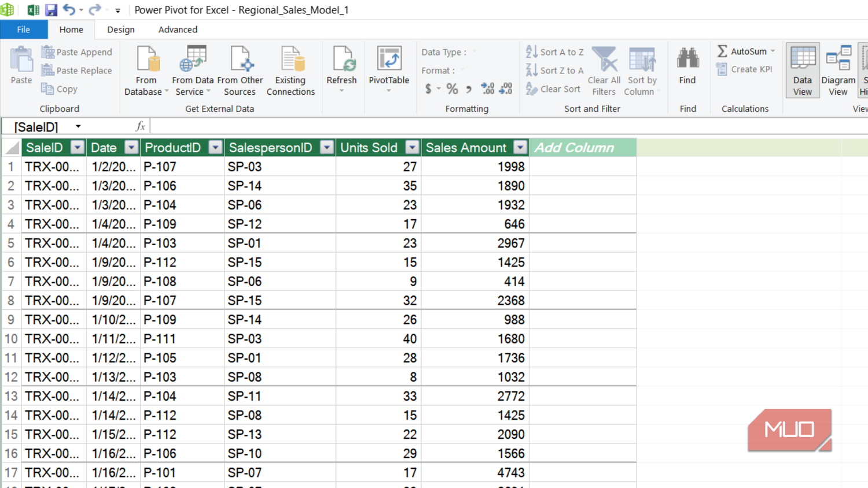This screenshot has width=868, height=488.
Task: Switch to Excel via the Excel icon
Action: click(33, 10)
